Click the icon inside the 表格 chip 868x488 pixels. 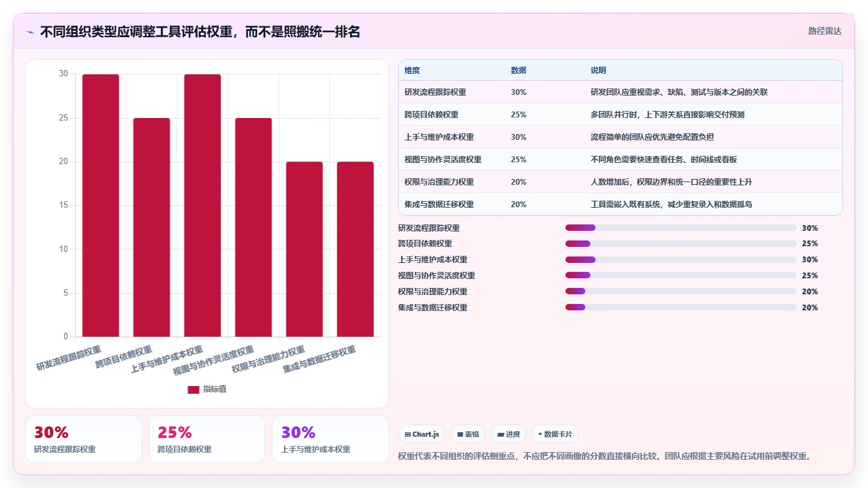click(460, 434)
